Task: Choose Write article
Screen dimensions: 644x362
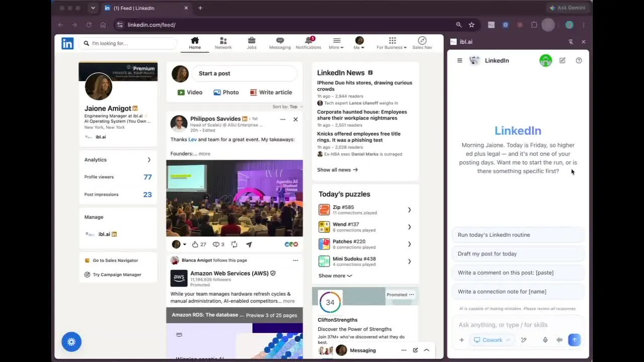Action: (x=271, y=93)
